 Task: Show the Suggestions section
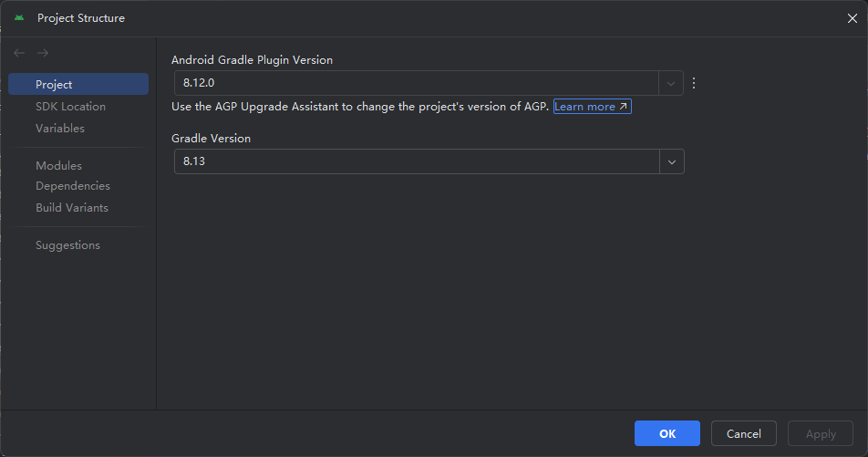[67, 245]
